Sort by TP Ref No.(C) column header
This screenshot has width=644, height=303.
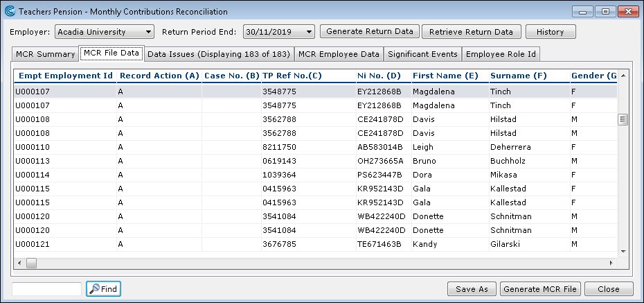tap(309, 76)
